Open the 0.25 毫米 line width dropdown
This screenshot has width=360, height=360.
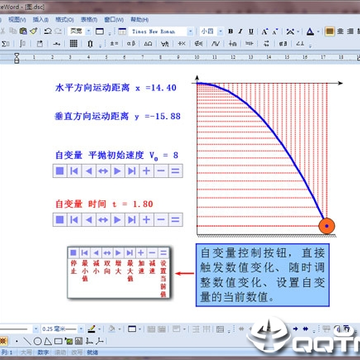(81, 329)
